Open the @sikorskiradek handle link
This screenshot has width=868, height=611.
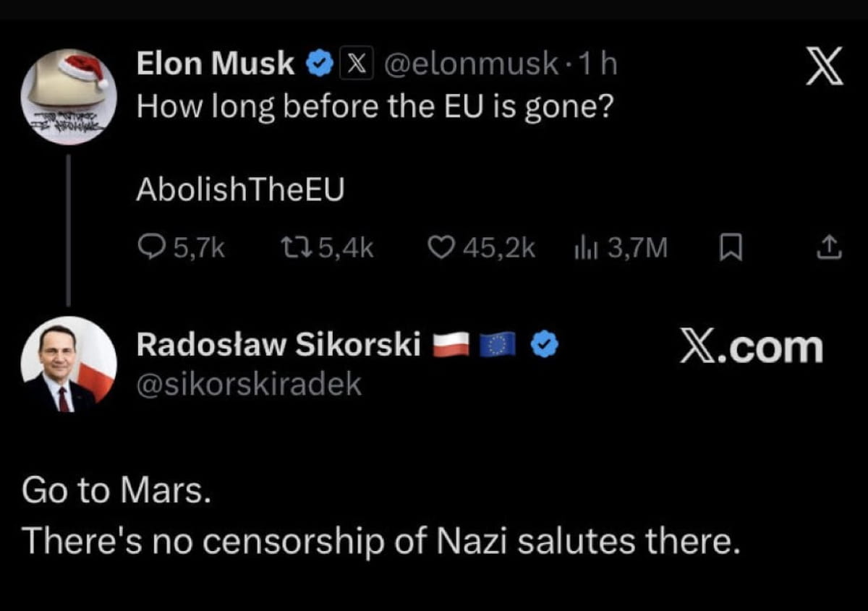click(x=249, y=385)
